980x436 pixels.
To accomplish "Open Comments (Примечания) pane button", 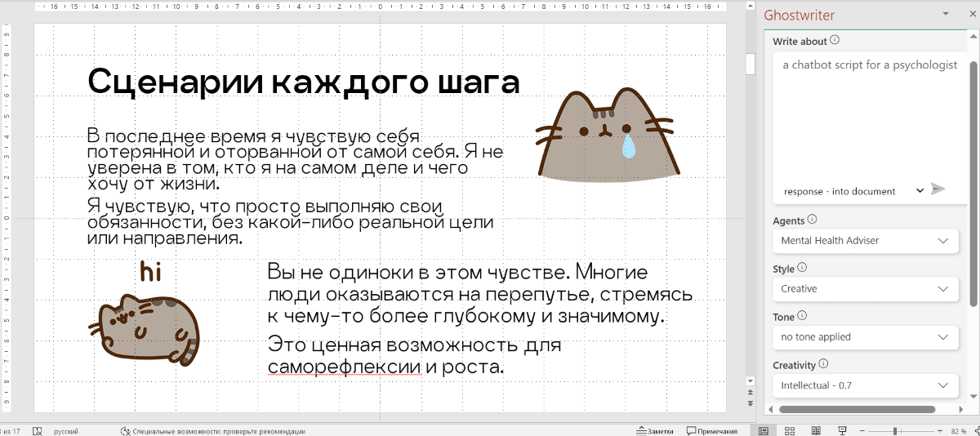I will point(712,431).
